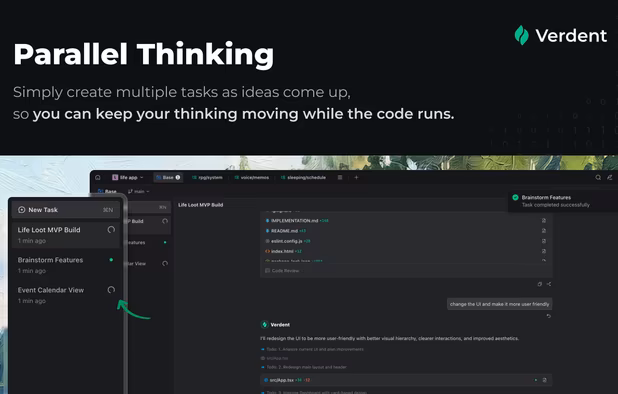The width and height of the screenshot is (618, 394).
Task: Click the list icon beside the workspace tabs
Action: click(340, 178)
